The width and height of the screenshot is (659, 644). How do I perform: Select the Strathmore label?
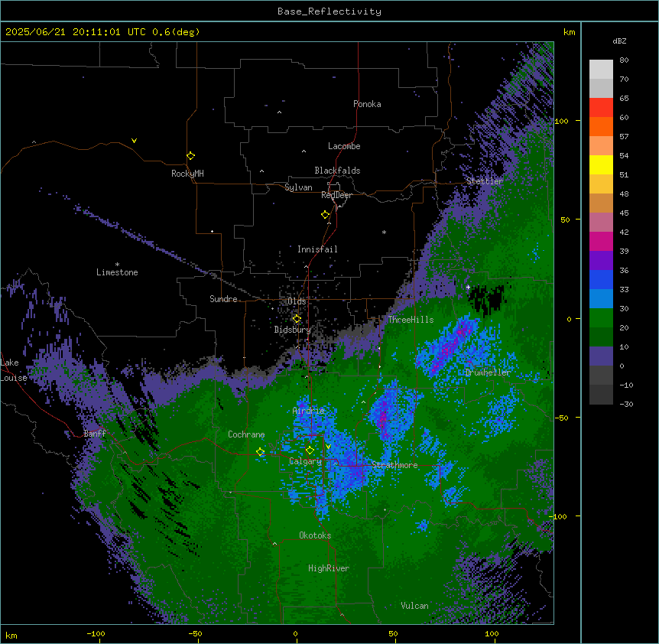click(394, 465)
